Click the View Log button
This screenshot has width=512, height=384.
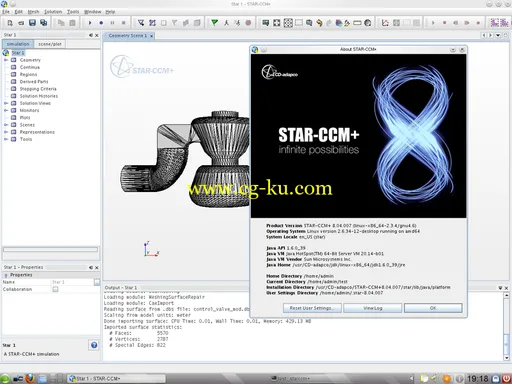tap(372, 308)
